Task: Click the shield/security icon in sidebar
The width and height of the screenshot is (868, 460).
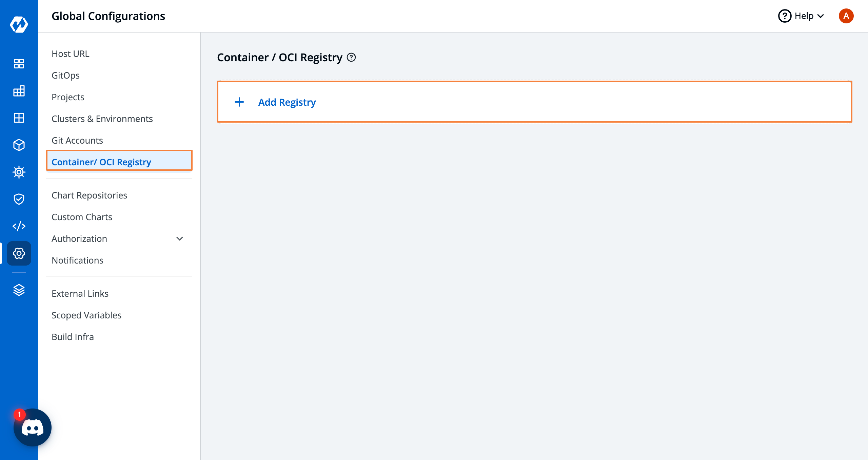Action: click(19, 198)
